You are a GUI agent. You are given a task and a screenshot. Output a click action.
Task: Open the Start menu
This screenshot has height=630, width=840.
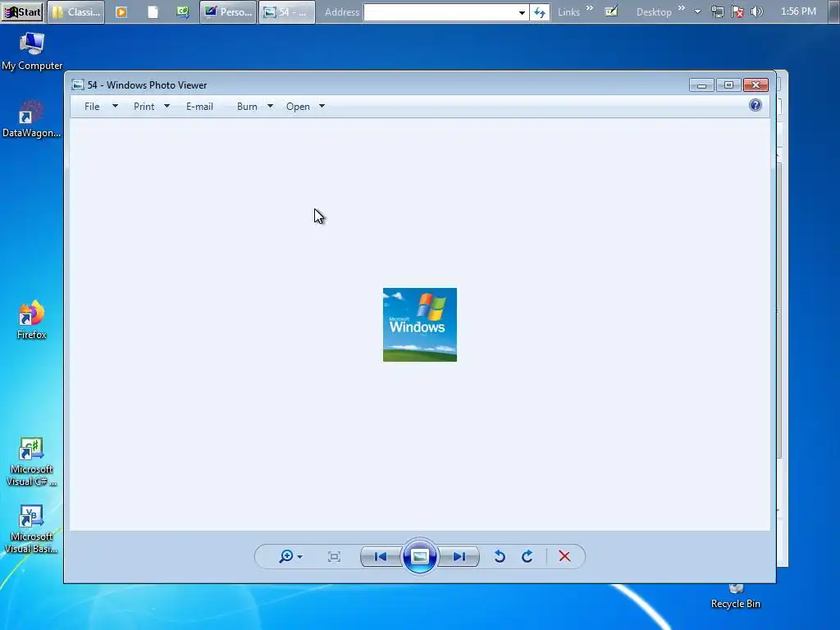pyautogui.click(x=22, y=11)
